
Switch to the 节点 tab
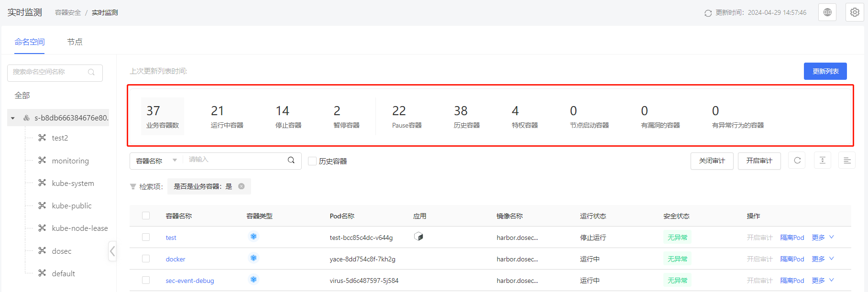coord(75,42)
